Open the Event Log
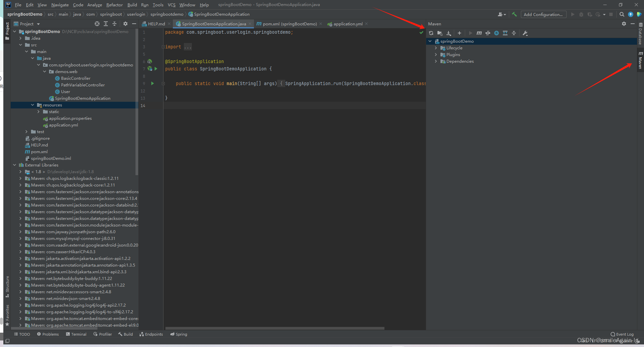Screen dimensions: 644x347 (x=622, y=334)
